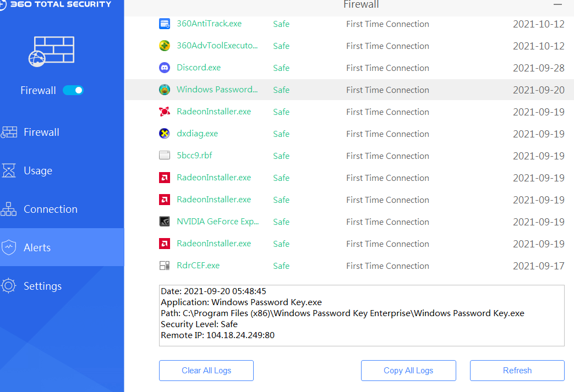The width and height of the screenshot is (574, 392).
Task: Go to the Connection section
Action: 62,209
